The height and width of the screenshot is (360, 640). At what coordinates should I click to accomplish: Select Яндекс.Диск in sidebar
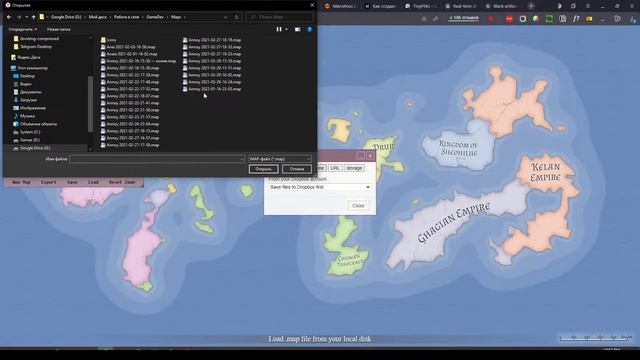coord(25,58)
